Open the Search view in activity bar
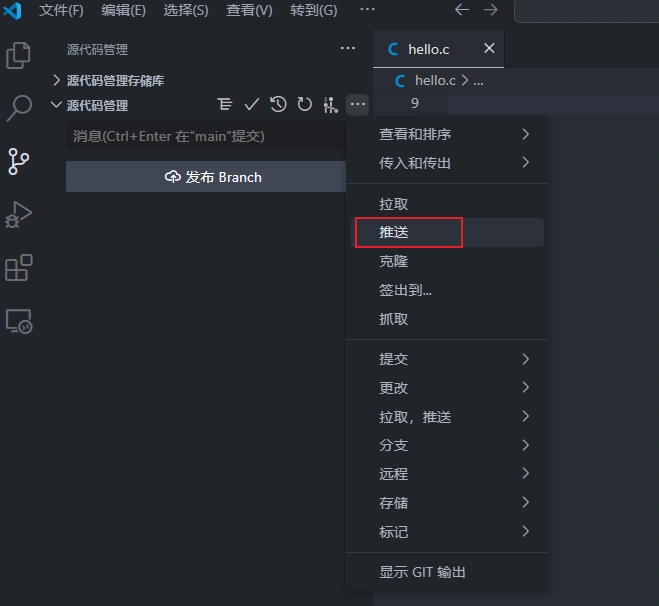The image size is (659, 606). tap(18, 108)
